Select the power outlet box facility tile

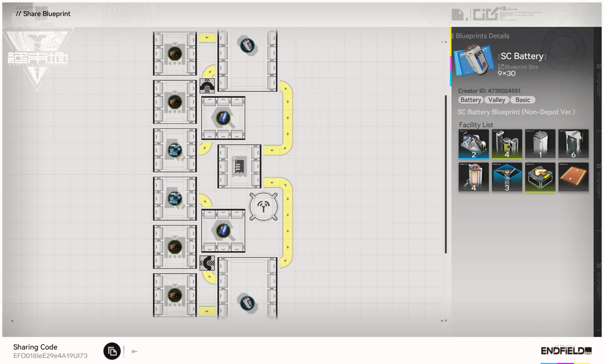tap(540, 177)
